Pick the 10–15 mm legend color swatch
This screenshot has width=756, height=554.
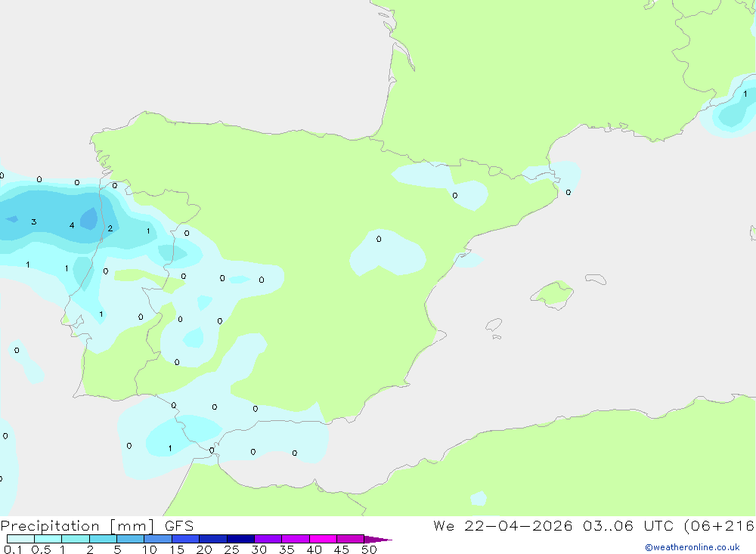coord(158,539)
